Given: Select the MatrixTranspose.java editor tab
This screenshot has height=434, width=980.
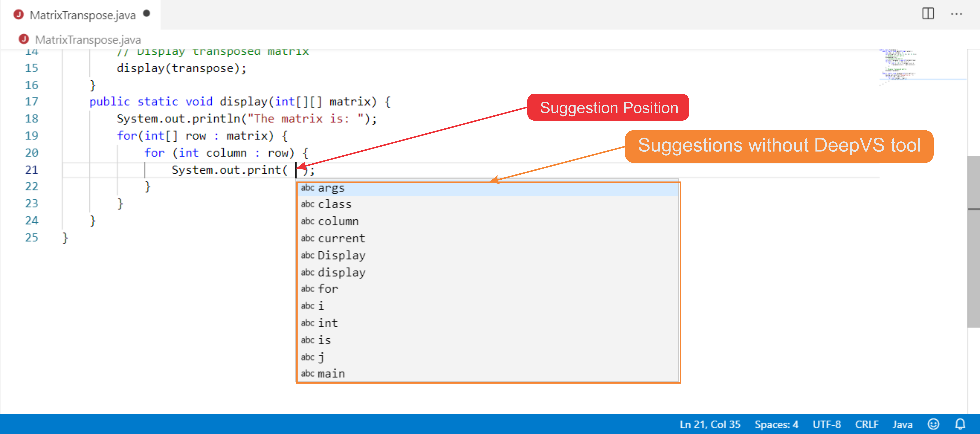Looking at the screenshot, I should tap(80, 15).
